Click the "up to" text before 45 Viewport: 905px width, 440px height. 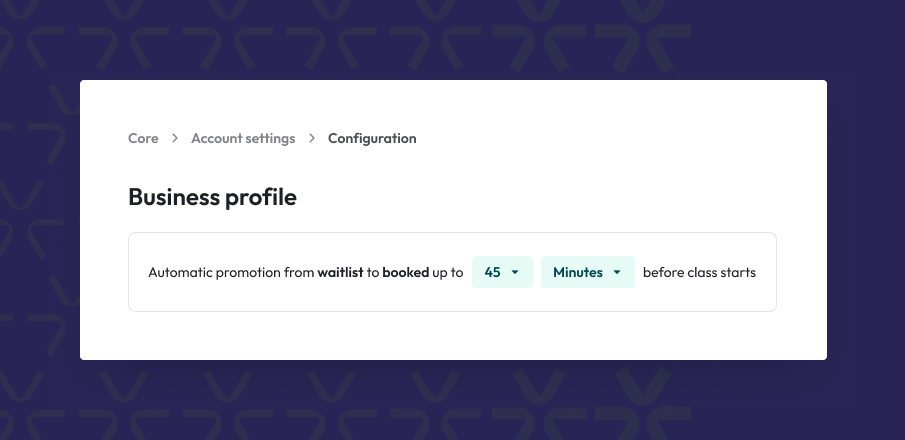point(448,273)
